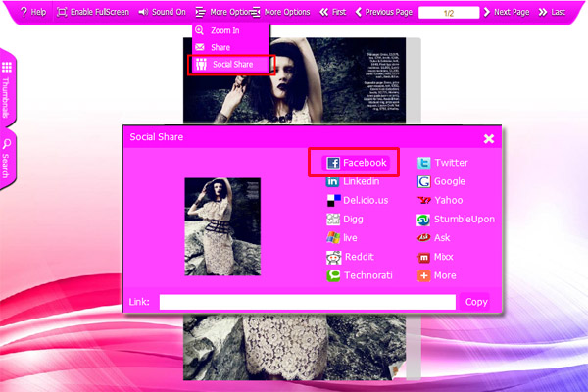Go to First page
Screen dimensions: 588x392
pos(332,12)
